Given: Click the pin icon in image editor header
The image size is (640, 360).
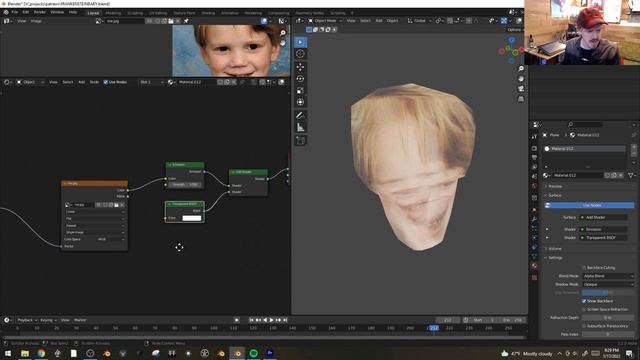Looking at the screenshot, I should (186, 21).
